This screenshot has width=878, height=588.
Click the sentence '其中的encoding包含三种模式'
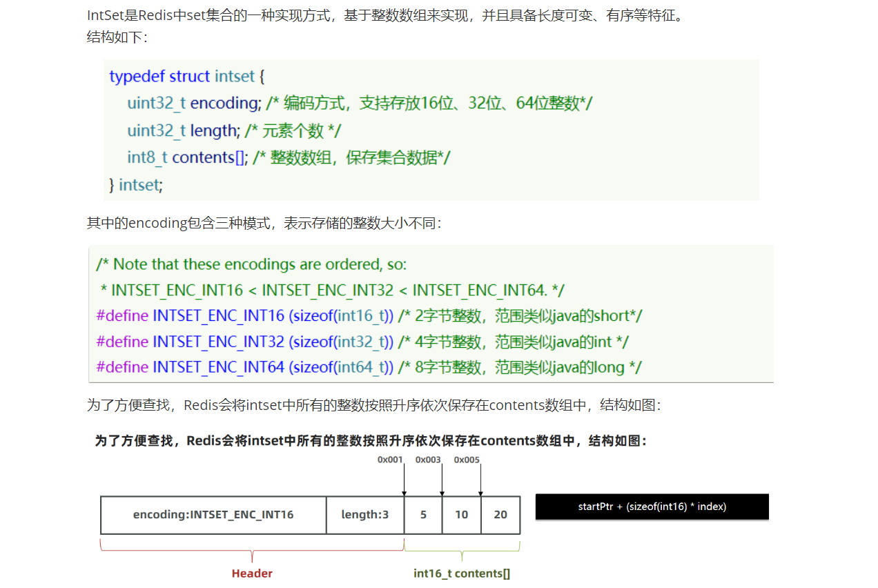264,223
